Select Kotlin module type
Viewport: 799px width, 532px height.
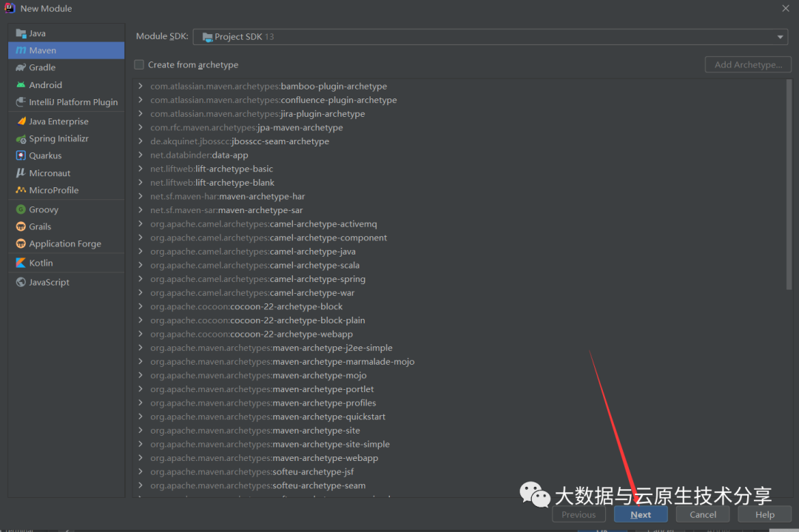pyautogui.click(x=67, y=263)
